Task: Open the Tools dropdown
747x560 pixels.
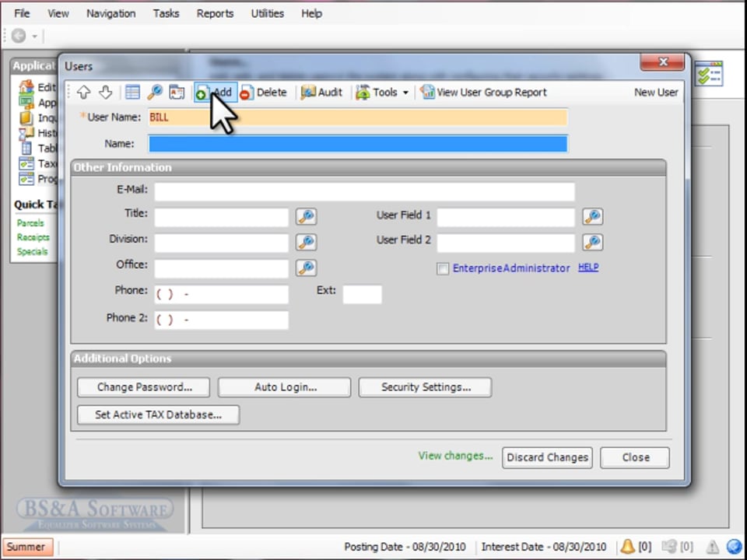Action: 383,93
